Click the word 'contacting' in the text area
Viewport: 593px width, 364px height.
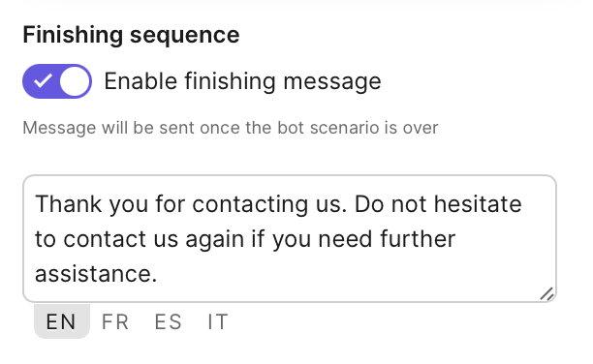click(x=250, y=204)
